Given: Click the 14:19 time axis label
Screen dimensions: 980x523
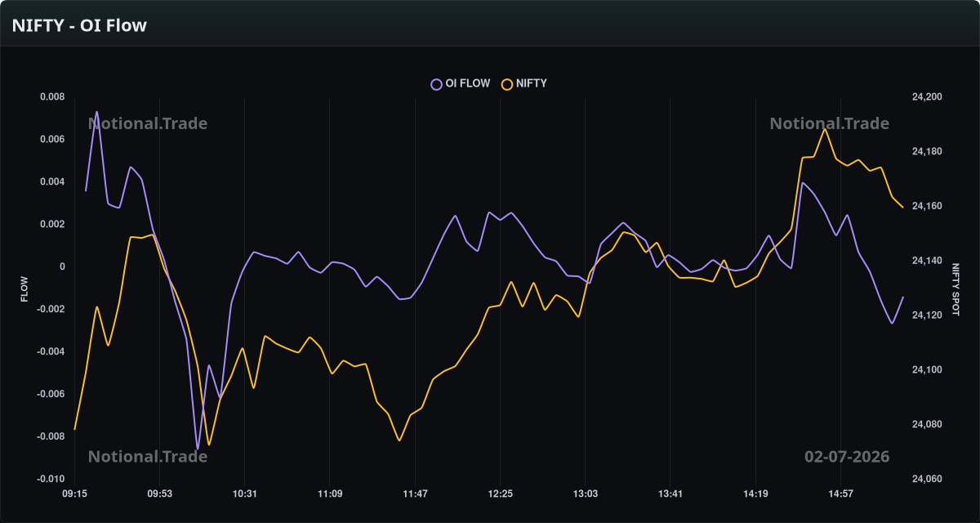Looking at the screenshot, I should pyautogui.click(x=755, y=494).
